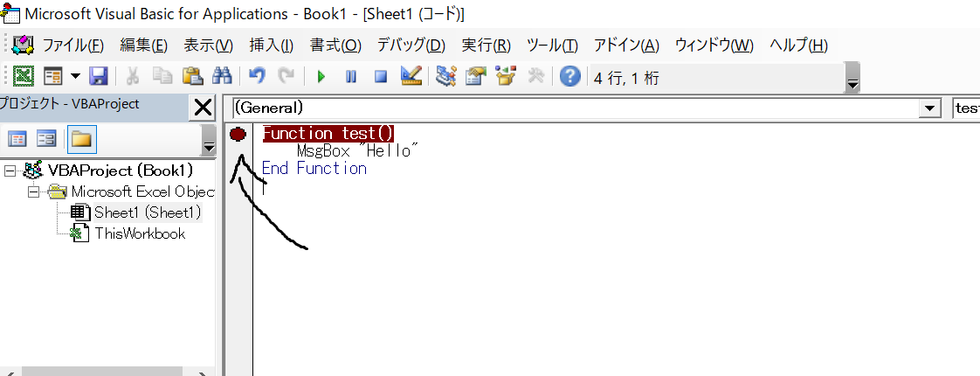Open Project Explorer toolbar icon

click(x=445, y=77)
